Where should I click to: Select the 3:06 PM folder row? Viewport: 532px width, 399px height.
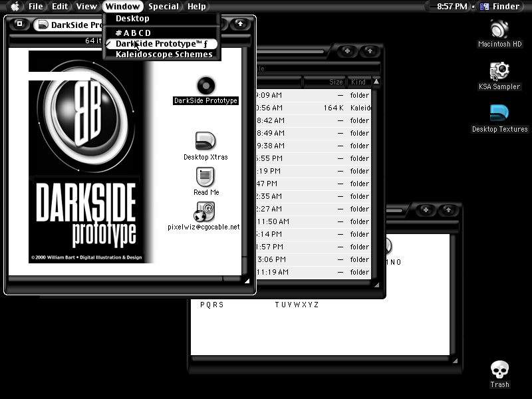(313, 259)
